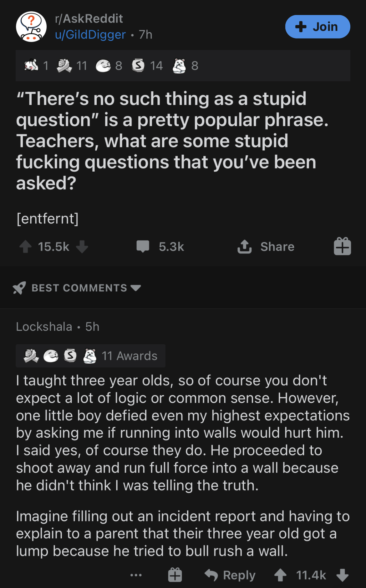Open the u/GildDigger profile link
The width and height of the screenshot is (366, 588).
[90, 35]
